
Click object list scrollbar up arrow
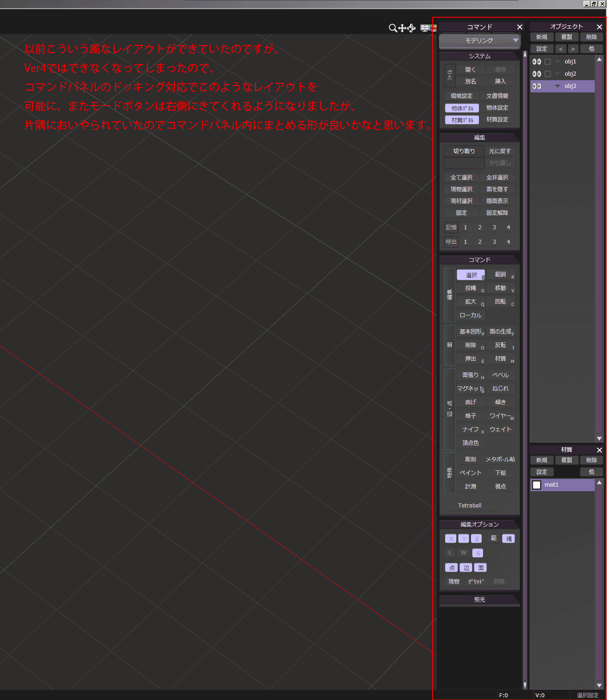click(x=599, y=59)
